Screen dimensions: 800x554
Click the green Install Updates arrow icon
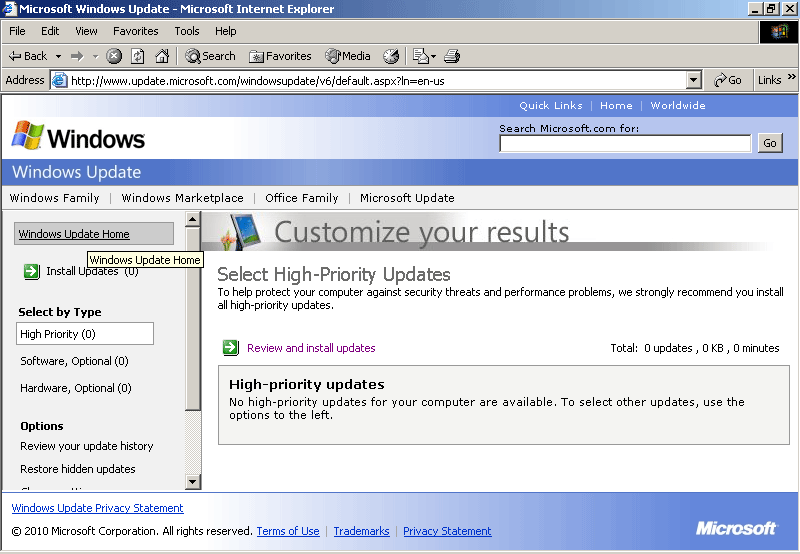point(32,271)
